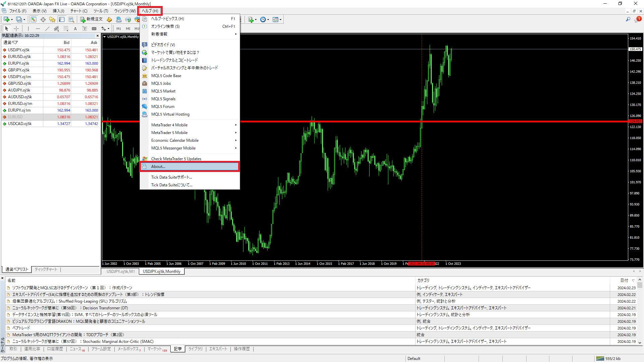Select the text label tool
Screen dimensions: 644x362
(x=85, y=28)
